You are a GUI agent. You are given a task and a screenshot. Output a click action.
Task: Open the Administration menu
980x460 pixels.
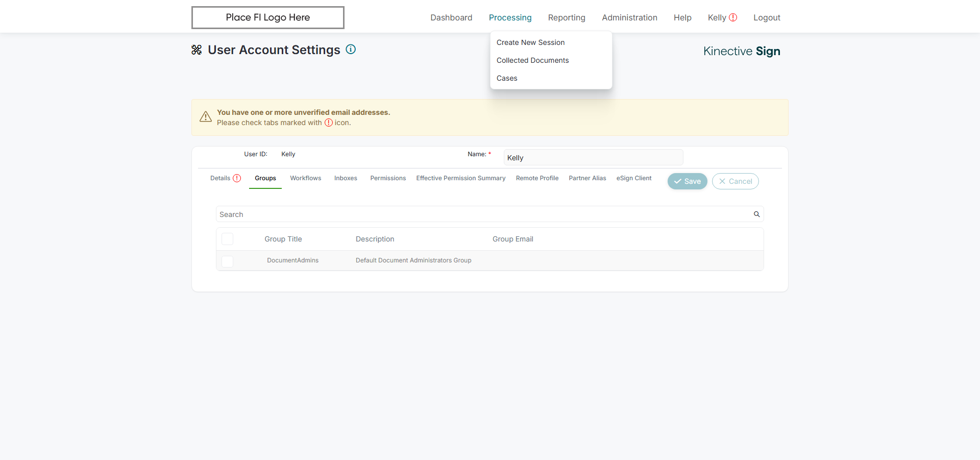629,17
